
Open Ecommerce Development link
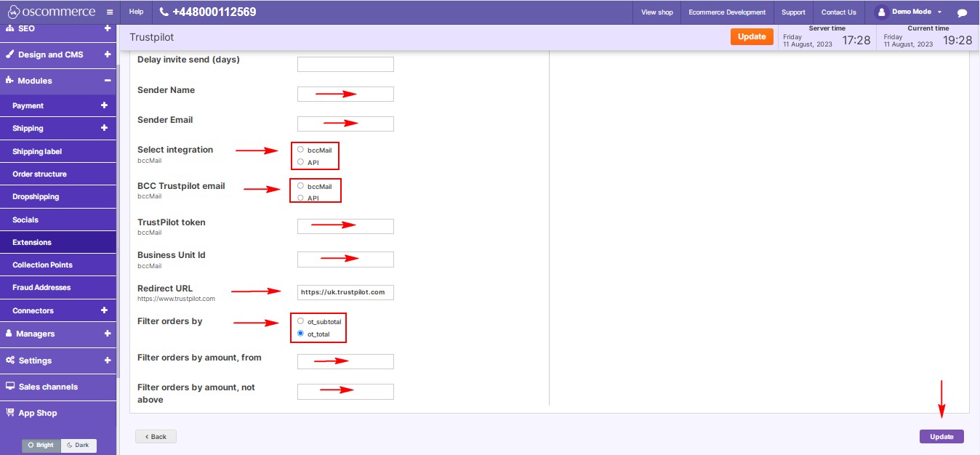[727, 12]
